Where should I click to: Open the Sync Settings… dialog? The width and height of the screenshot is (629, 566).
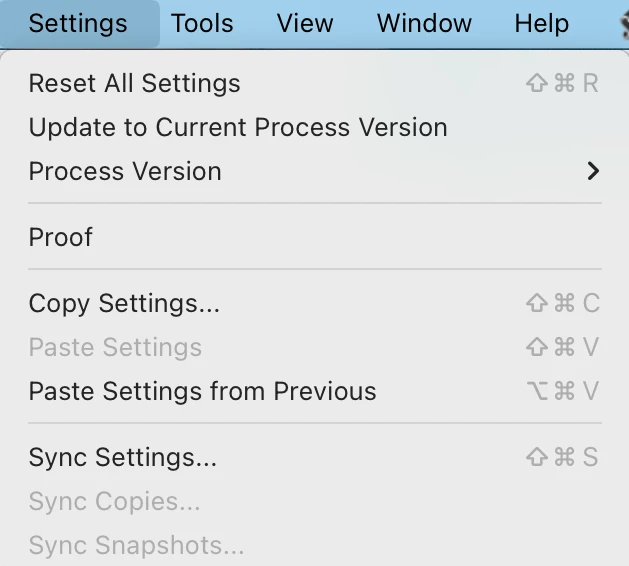(x=123, y=457)
